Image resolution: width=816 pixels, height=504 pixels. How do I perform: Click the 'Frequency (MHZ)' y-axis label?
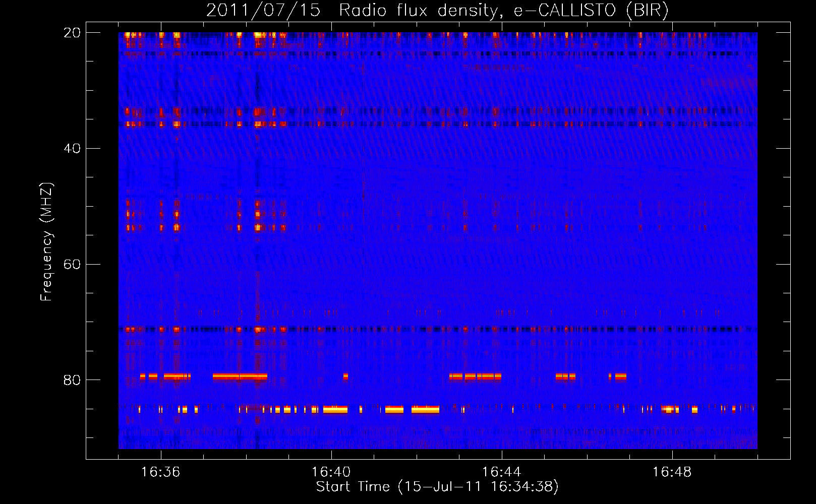point(46,241)
